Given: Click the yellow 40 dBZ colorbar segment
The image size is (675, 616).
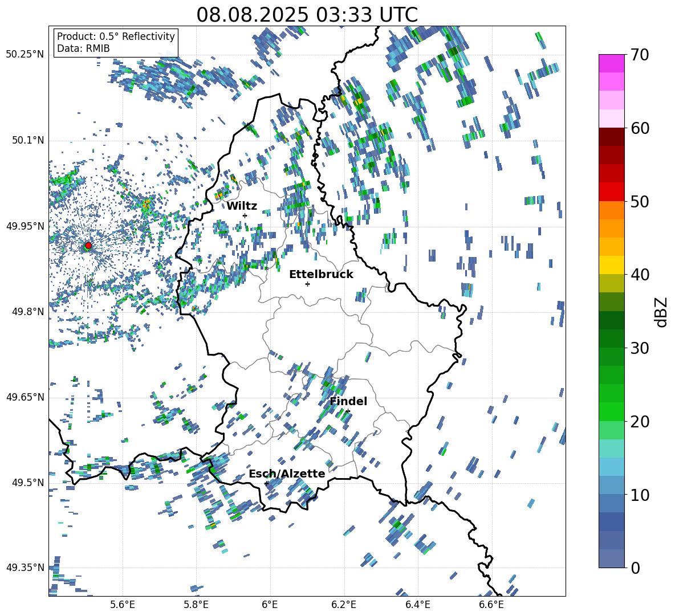Looking at the screenshot, I should (x=611, y=265).
